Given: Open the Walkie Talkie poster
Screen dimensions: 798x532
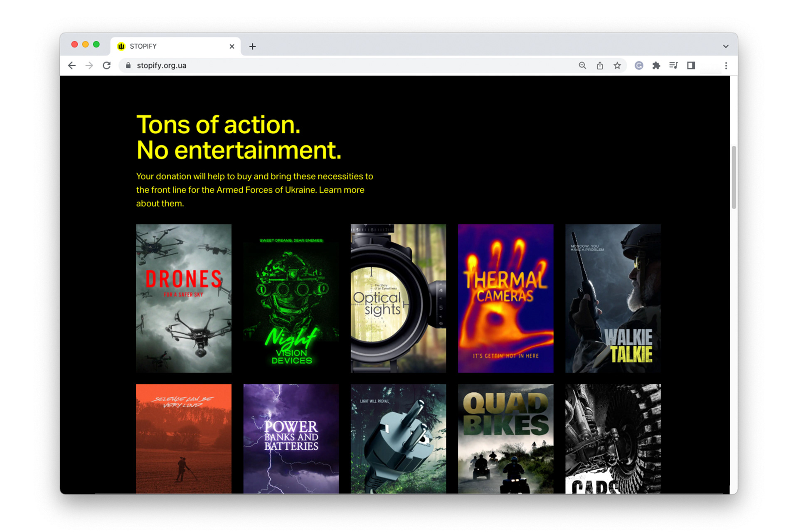Looking at the screenshot, I should (613, 298).
